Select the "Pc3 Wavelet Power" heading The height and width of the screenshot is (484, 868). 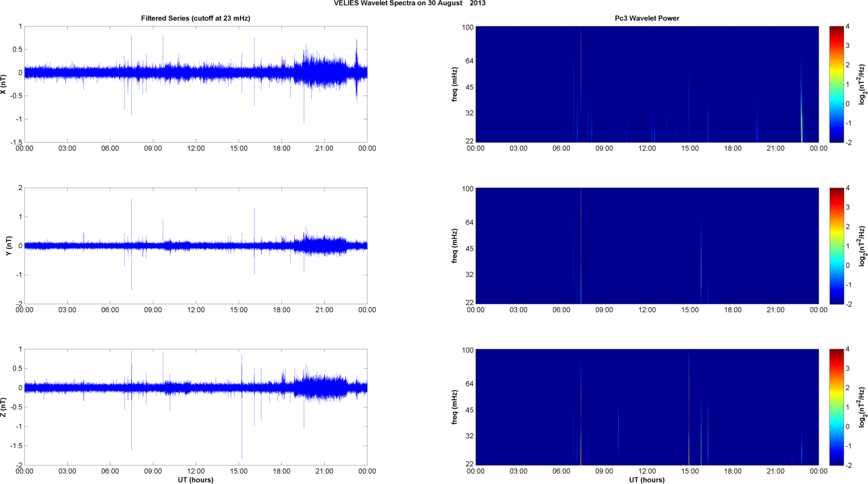(x=647, y=18)
